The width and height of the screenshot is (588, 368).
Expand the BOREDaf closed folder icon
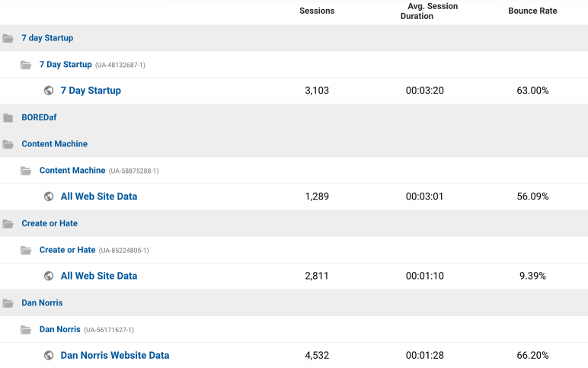[x=8, y=118]
